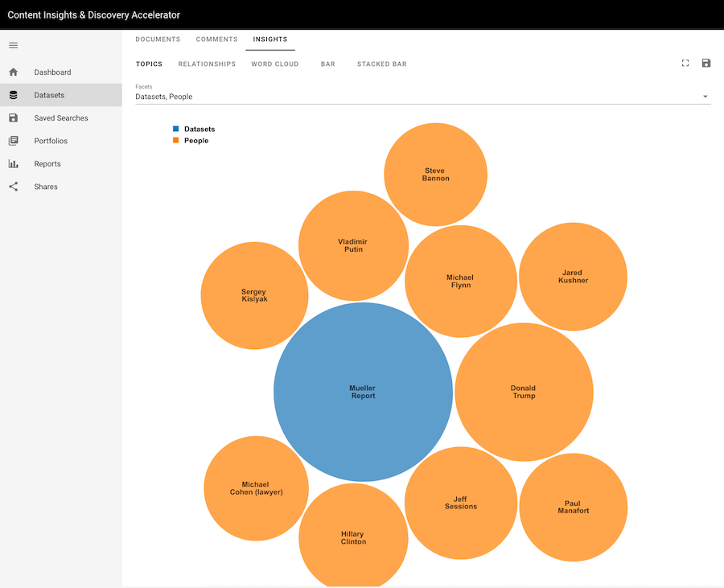
Task: Click the Reports bar chart icon
Action: tap(13, 164)
